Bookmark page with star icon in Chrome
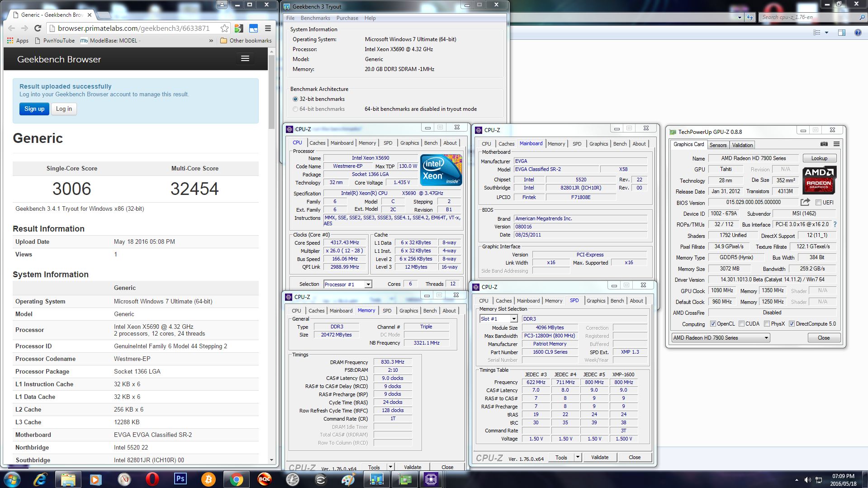Viewport: 868px width, 488px height. point(224,28)
